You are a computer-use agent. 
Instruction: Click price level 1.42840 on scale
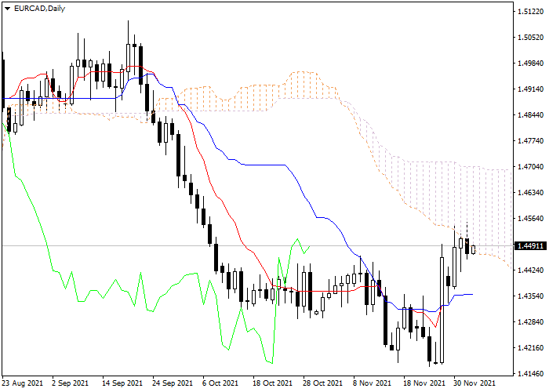(531, 322)
